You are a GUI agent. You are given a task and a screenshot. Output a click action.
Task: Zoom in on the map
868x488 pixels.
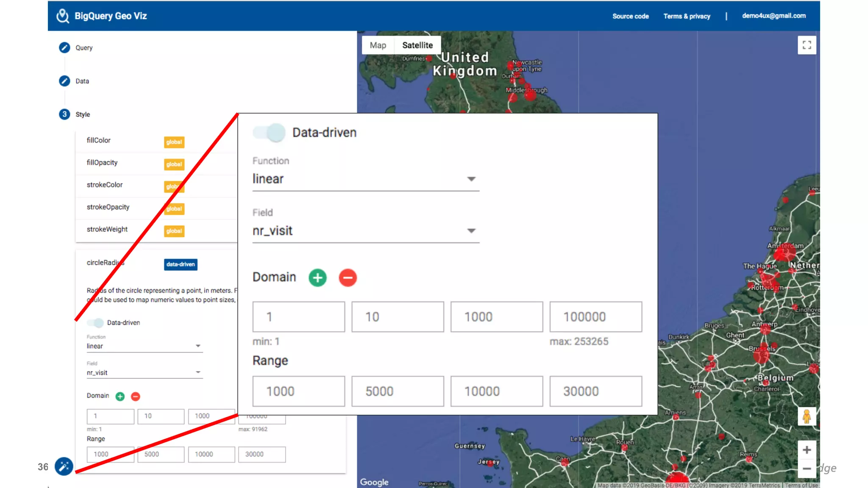tap(807, 450)
